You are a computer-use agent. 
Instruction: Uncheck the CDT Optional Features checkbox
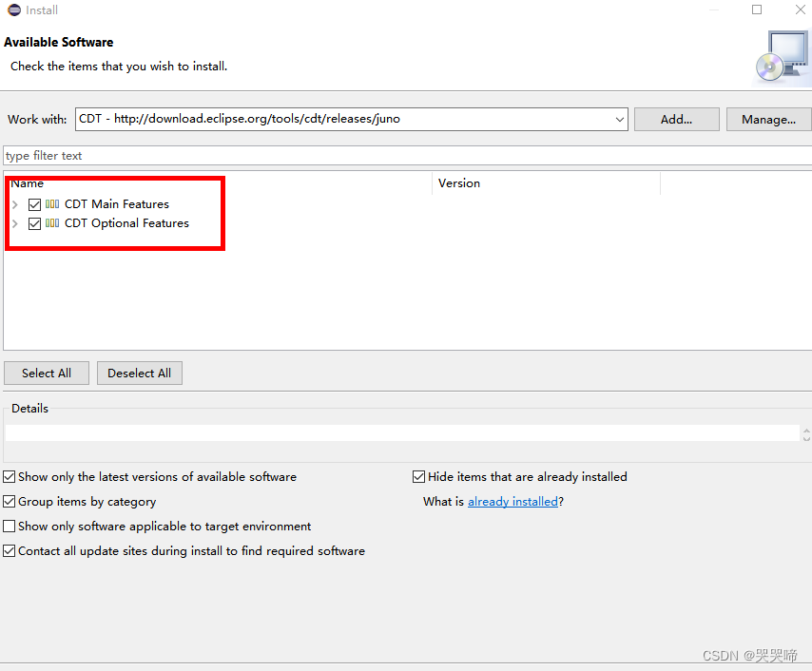[x=34, y=223]
